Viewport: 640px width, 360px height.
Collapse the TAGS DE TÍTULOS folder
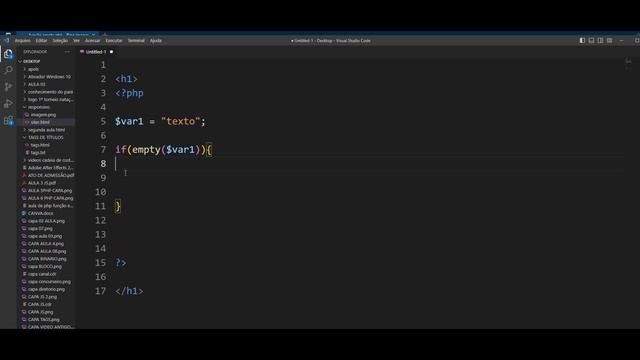[46, 137]
